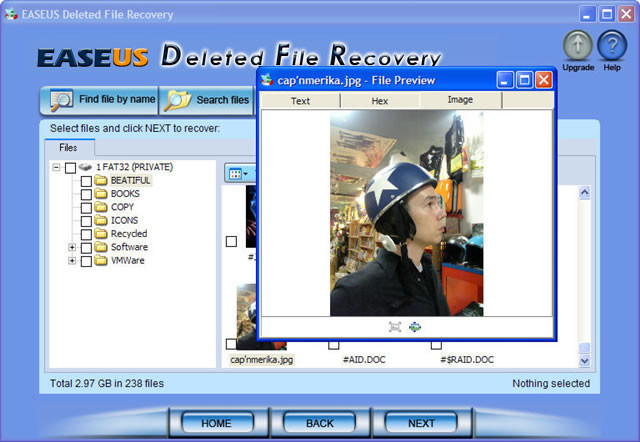640x442 pixels.
Task: Expand the VMWare folder node
Action: point(72,261)
